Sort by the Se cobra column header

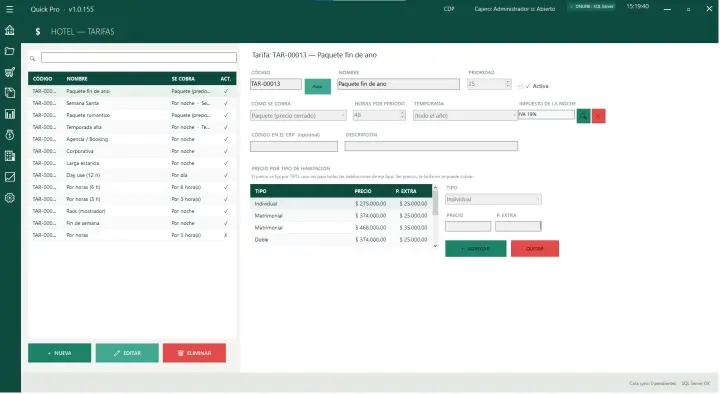pyautogui.click(x=183, y=79)
